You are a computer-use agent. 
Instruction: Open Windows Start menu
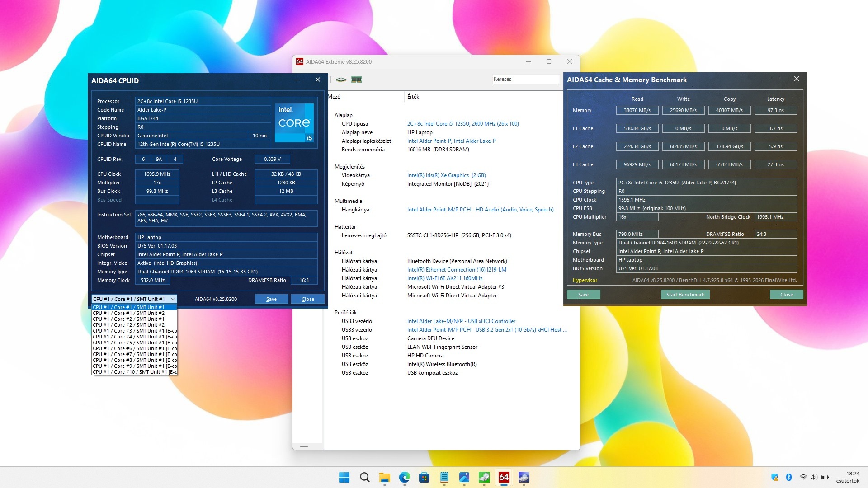[344, 477]
